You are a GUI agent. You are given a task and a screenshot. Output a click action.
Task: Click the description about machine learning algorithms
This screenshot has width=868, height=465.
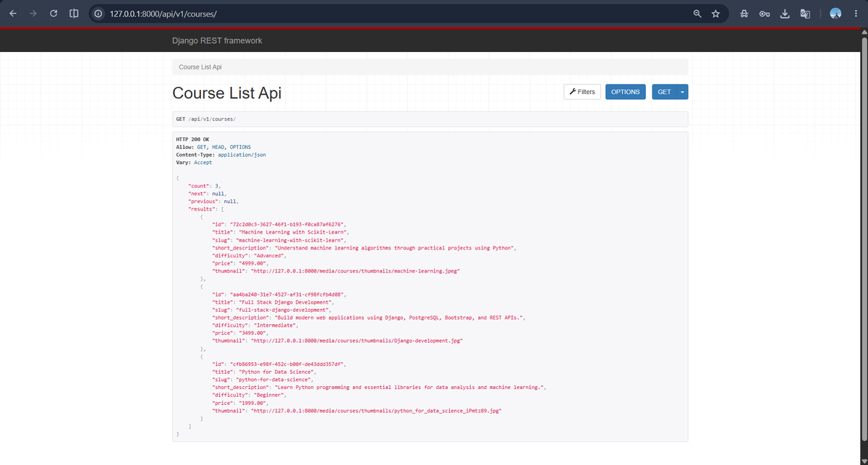[x=395, y=247]
